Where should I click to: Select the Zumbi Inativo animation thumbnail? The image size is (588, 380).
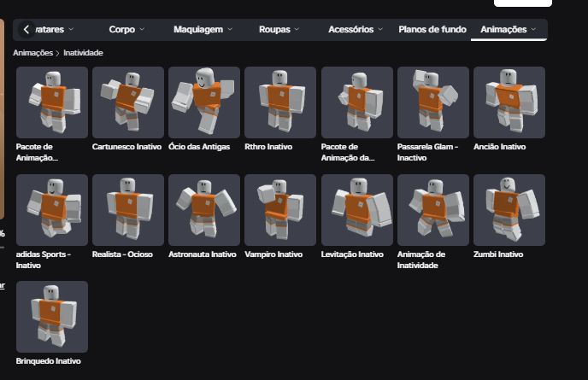click(x=509, y=210)
